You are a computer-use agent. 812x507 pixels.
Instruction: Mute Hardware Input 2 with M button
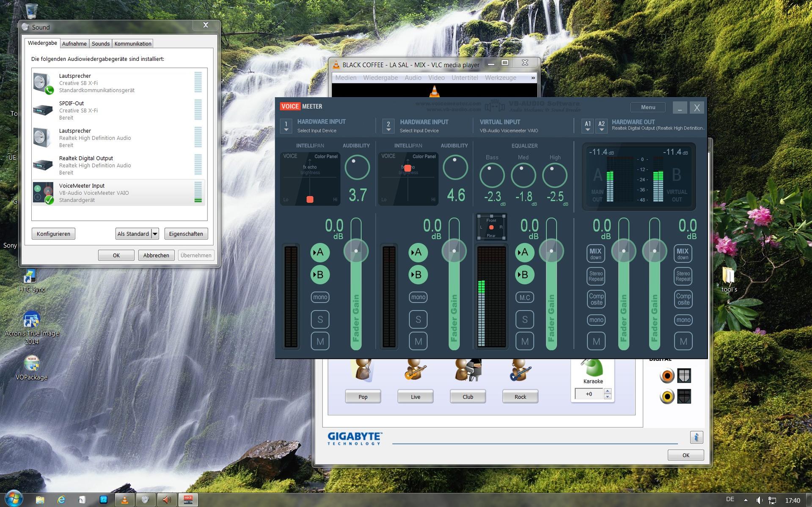[x=418, y=341]
